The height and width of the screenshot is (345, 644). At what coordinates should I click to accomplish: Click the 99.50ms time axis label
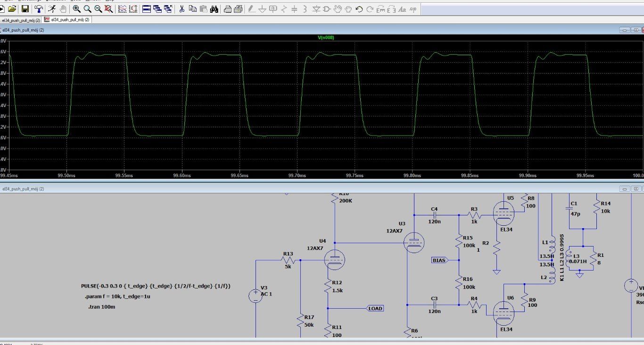pyautogui.click(x=66, y=175)
